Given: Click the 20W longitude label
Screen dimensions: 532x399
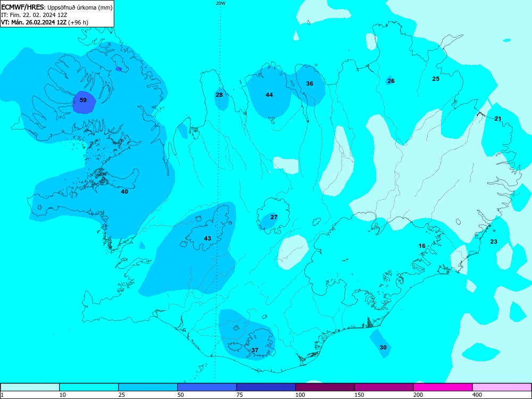Looking at the screenshot, I should [221, 3].
